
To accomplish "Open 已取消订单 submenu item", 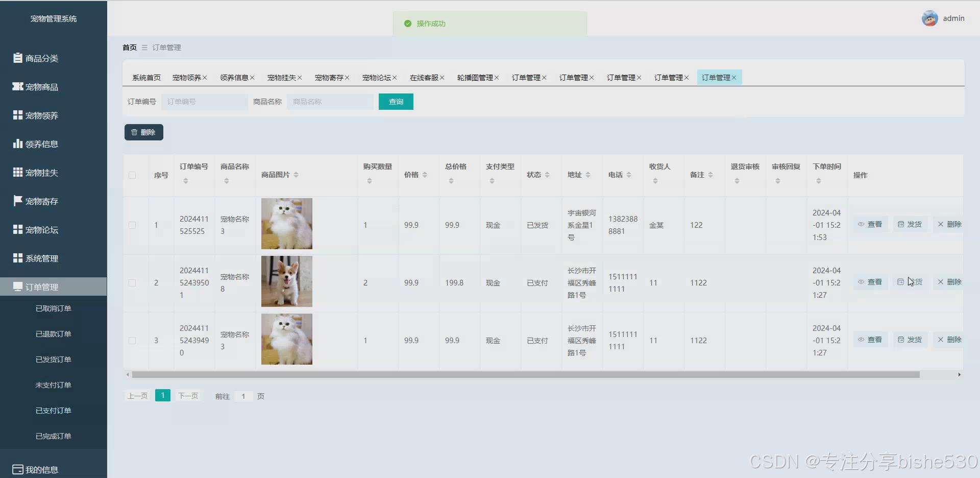I will 53,308.
